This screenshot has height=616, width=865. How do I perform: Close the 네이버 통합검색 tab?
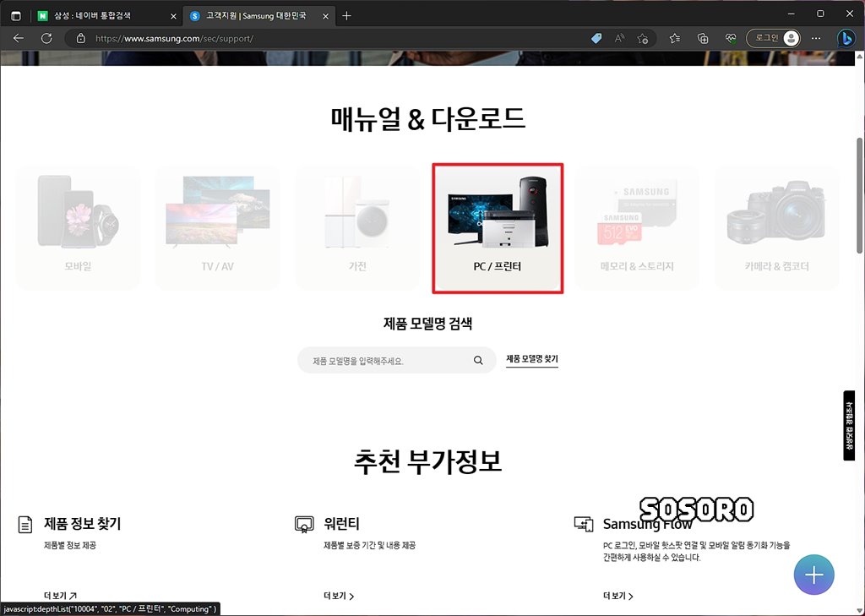click(173, 17)
